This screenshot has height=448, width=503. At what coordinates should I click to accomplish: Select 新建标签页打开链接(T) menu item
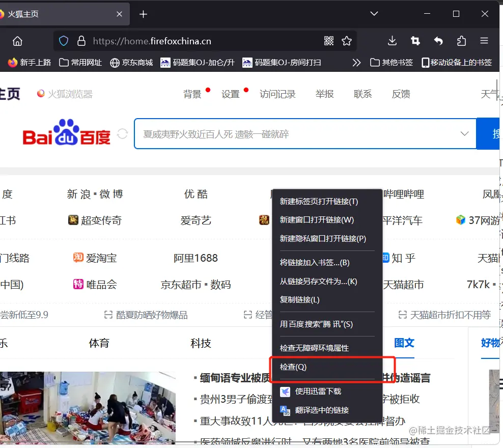327,202
